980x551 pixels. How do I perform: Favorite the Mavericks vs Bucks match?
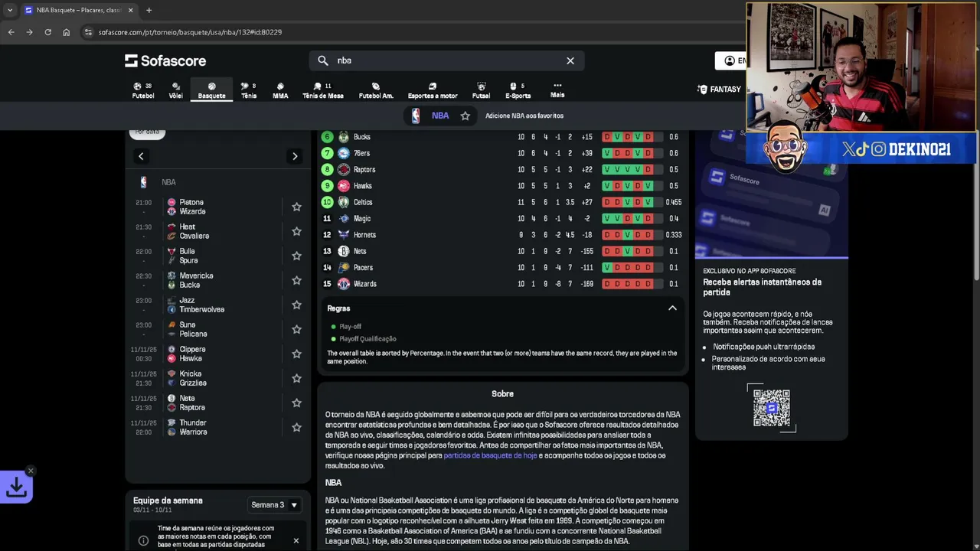296,280
